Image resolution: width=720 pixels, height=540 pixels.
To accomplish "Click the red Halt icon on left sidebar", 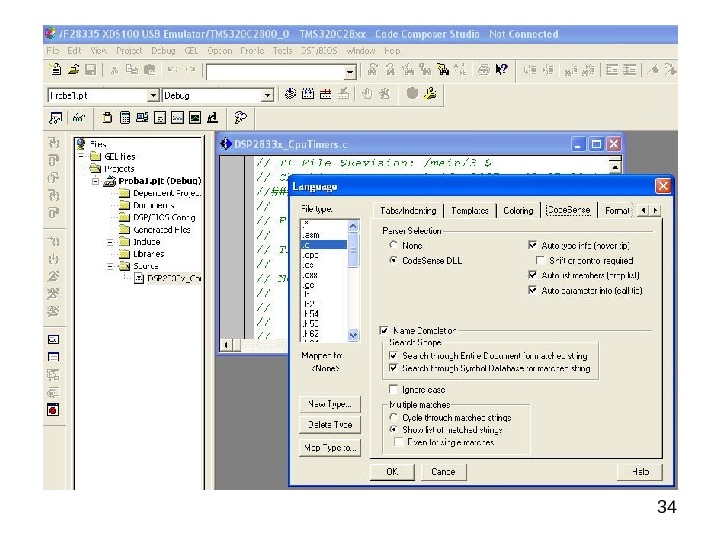I will click(x=53, y=409).
